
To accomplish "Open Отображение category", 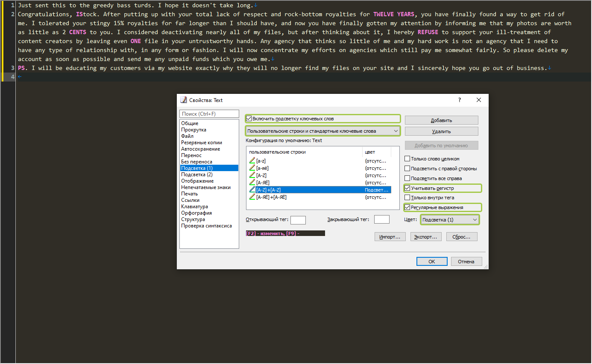I will 209,181.
